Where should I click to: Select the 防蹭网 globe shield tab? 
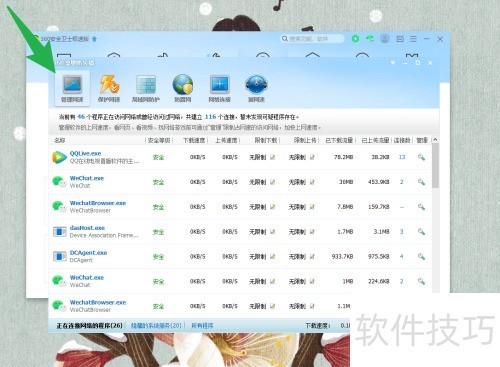(183, 88)
